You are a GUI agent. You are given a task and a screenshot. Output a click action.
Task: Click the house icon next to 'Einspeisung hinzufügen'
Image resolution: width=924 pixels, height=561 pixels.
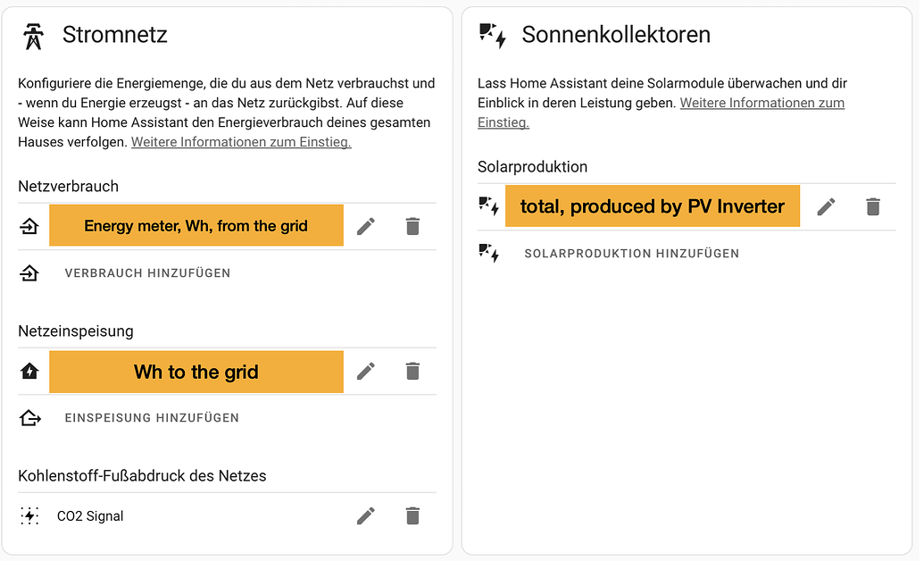pos(29,418)
